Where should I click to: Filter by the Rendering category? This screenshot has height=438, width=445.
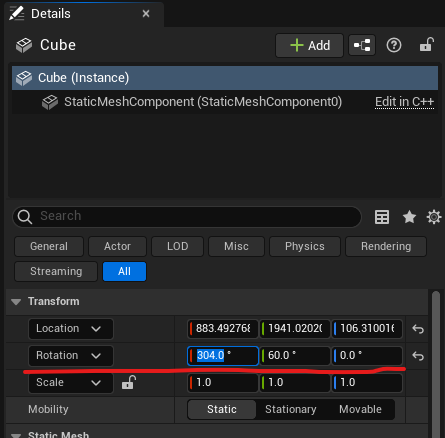coord(386,246)
